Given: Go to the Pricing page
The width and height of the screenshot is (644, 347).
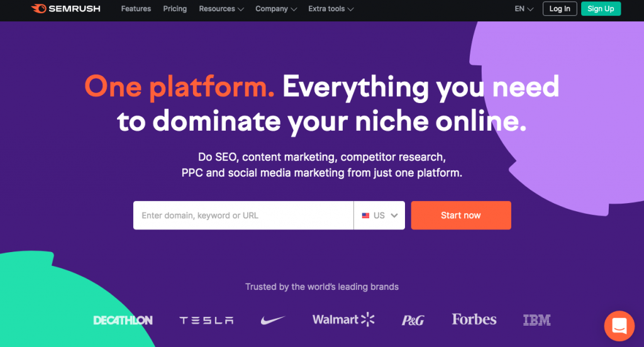Looking at the screenshot, I should tap(175, 9).
